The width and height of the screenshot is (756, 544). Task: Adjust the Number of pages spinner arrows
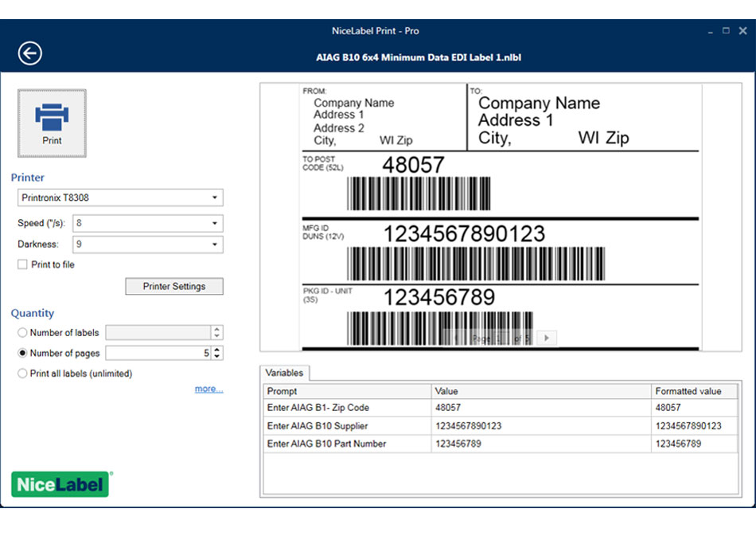(217, 353)
